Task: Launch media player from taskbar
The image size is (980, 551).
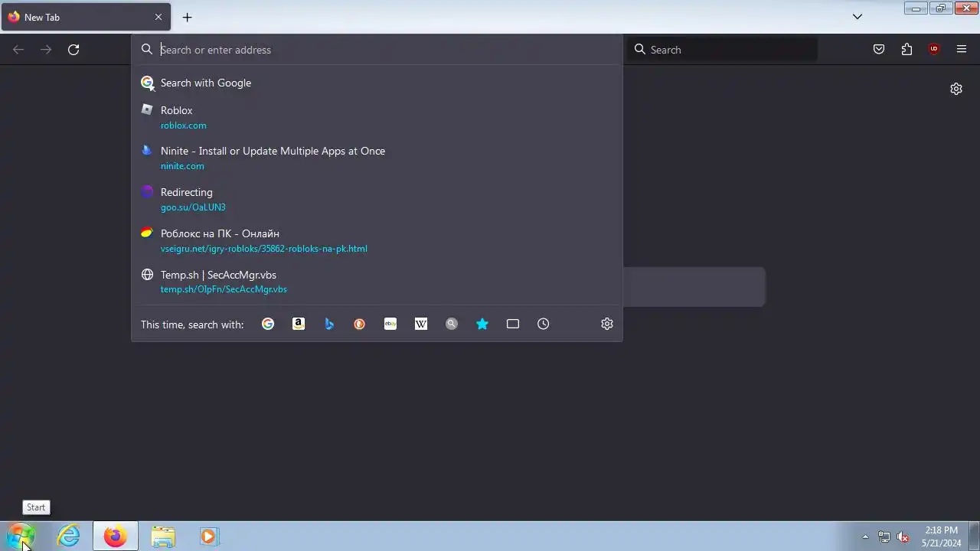Action: 208,536
